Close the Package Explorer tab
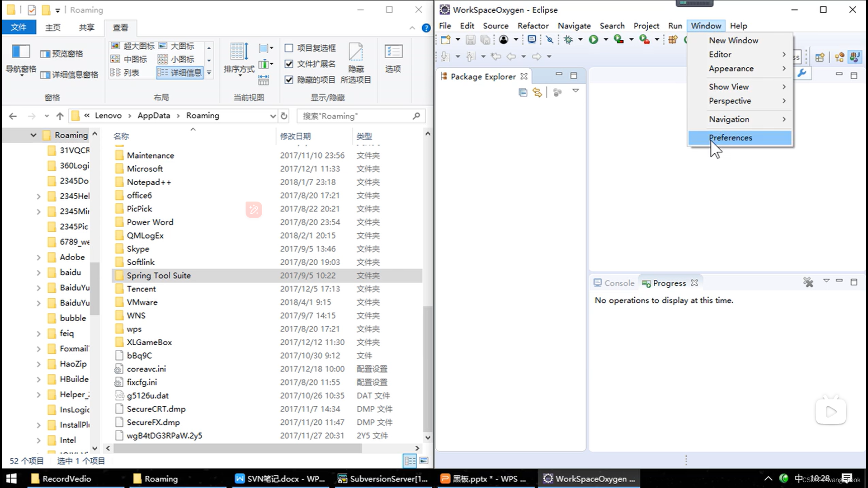This screenshot has height=488, width=868. pyautogui.click(x=524, y=76)
